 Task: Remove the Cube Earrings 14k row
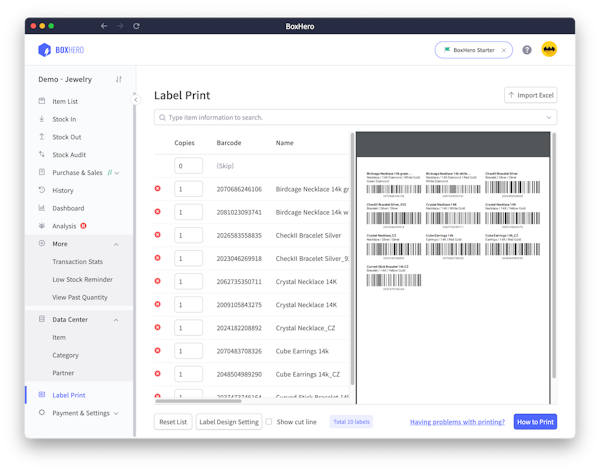tap(158, 350)
